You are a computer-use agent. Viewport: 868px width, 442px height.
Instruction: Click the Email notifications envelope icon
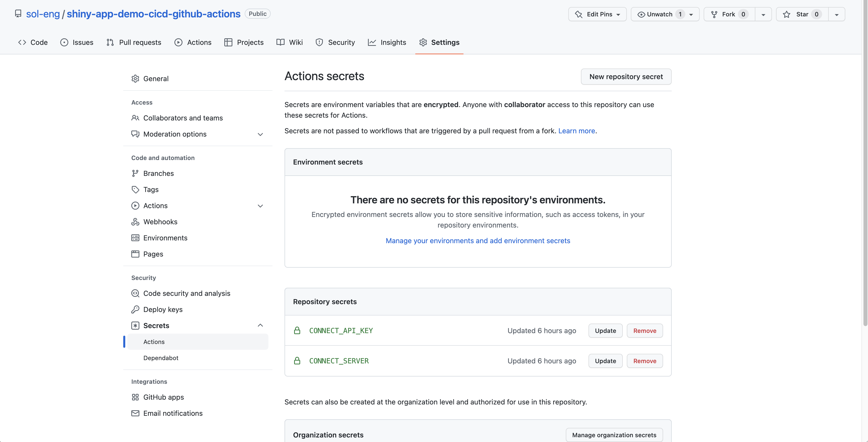(x=135, y=413)
